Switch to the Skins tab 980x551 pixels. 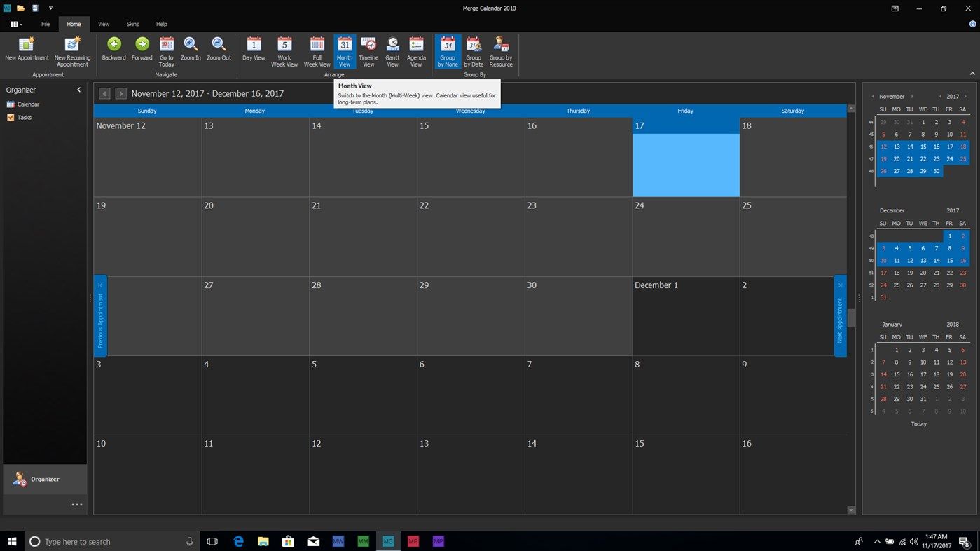132,23
